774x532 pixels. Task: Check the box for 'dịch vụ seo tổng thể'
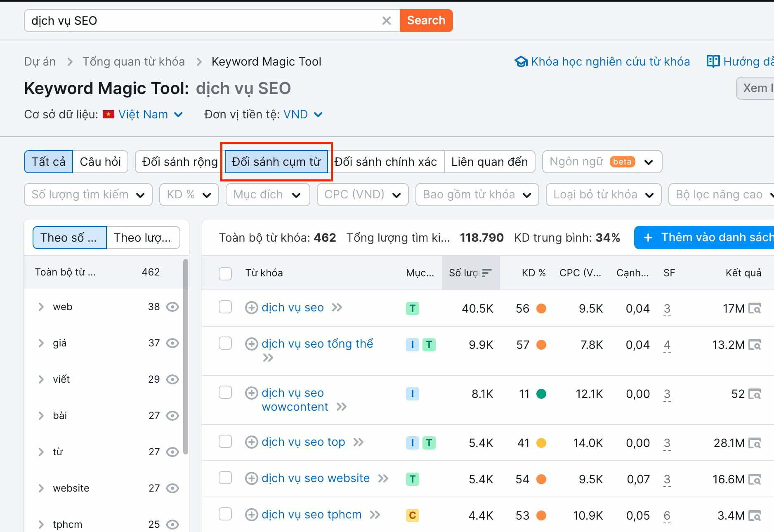[225, 343]
